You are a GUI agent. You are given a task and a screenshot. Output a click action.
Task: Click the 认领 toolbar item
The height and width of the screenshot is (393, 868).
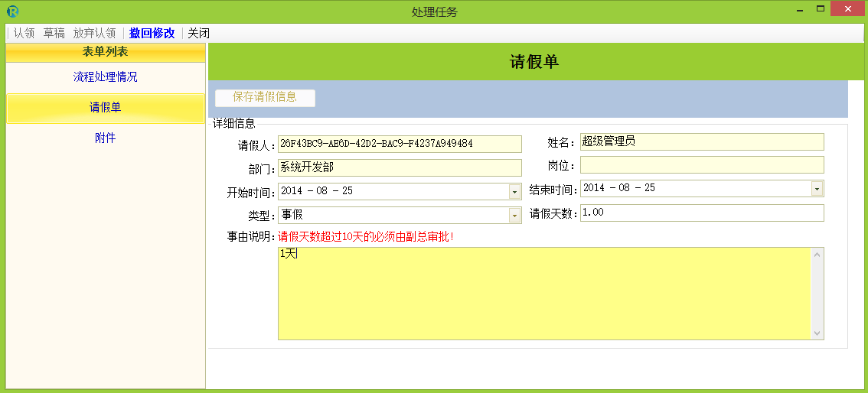[24, 33]
